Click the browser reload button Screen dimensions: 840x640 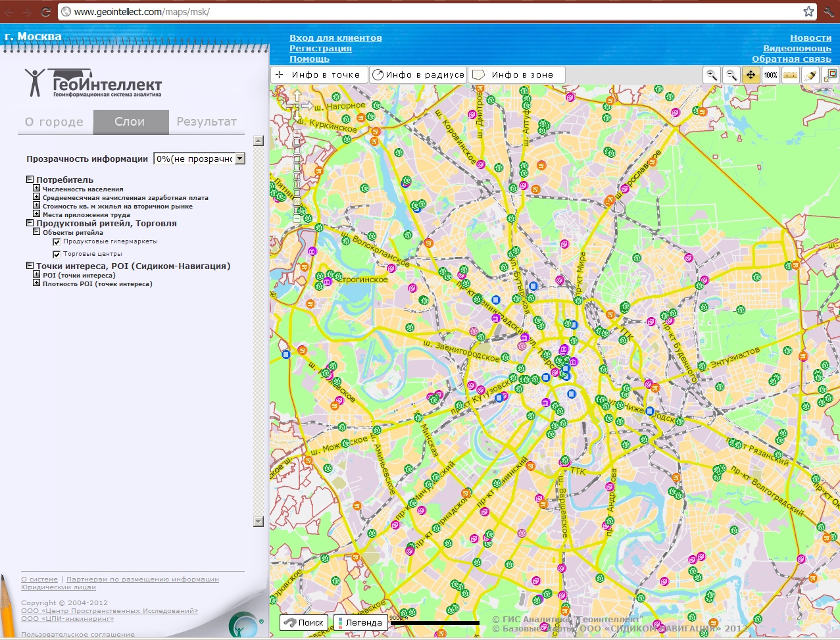(46, 11)
